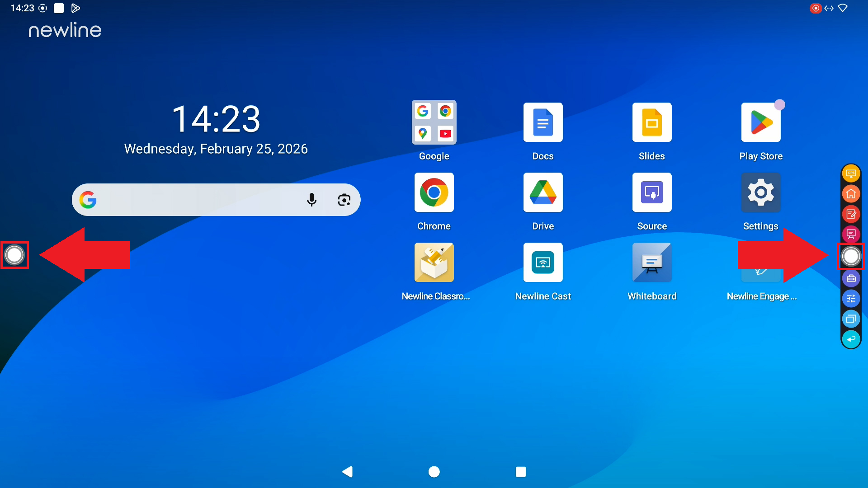The width and height of the screenshot is (868, 488).
Task: Start voice search with the microphone icon
Action: (x=311, y=200)
